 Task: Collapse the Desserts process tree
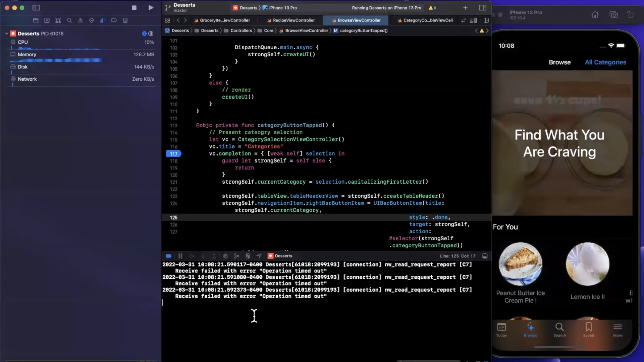tap(6, 34)
